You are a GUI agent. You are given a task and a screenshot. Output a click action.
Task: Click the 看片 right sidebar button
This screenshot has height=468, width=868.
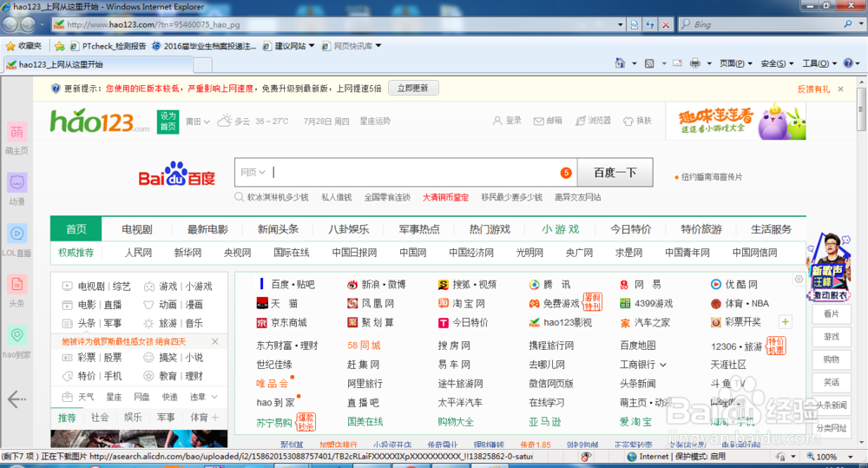point(832,313)
